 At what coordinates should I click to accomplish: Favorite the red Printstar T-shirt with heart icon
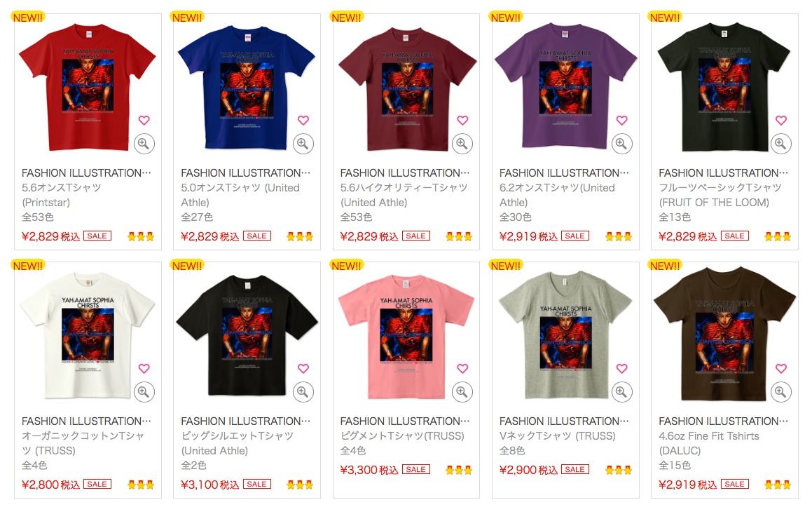(x=144, y=121)
